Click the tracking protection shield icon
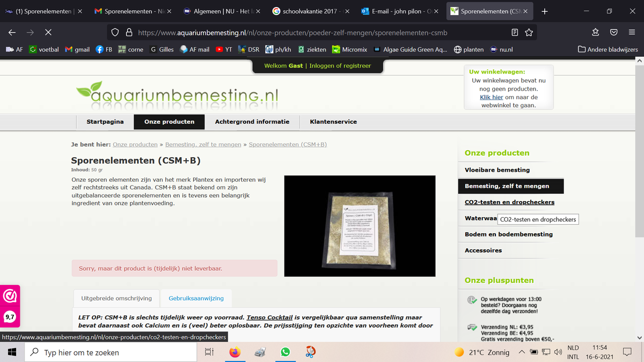 click(x=115, y=33)
